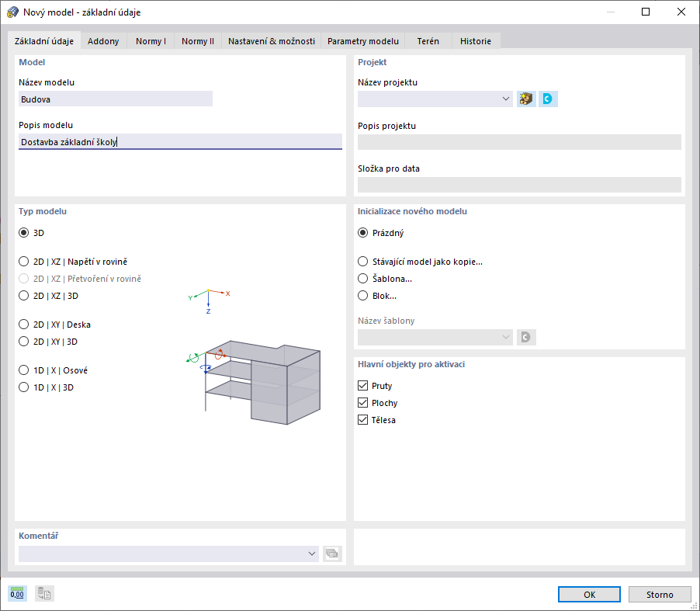Click the new project icon beside Název projektu

(x=526, y=99)
